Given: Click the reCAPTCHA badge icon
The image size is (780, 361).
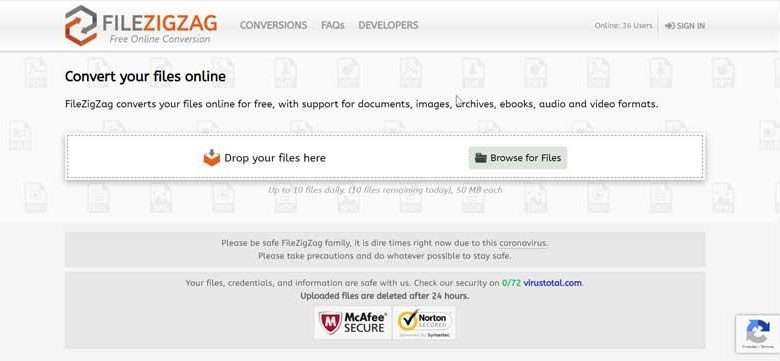Looking at the screenshot, I should coord(758,333).
